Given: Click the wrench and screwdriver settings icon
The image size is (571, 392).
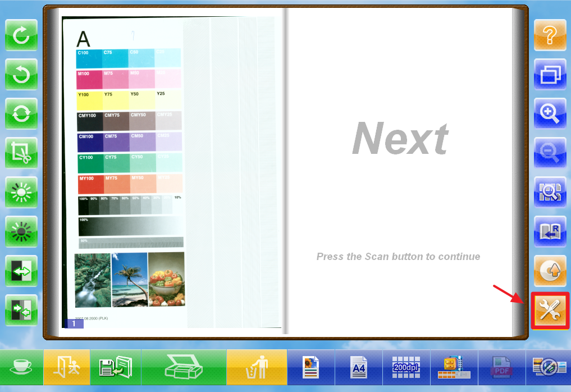Looking at the screenshot, I should click(x=550, y=311).
